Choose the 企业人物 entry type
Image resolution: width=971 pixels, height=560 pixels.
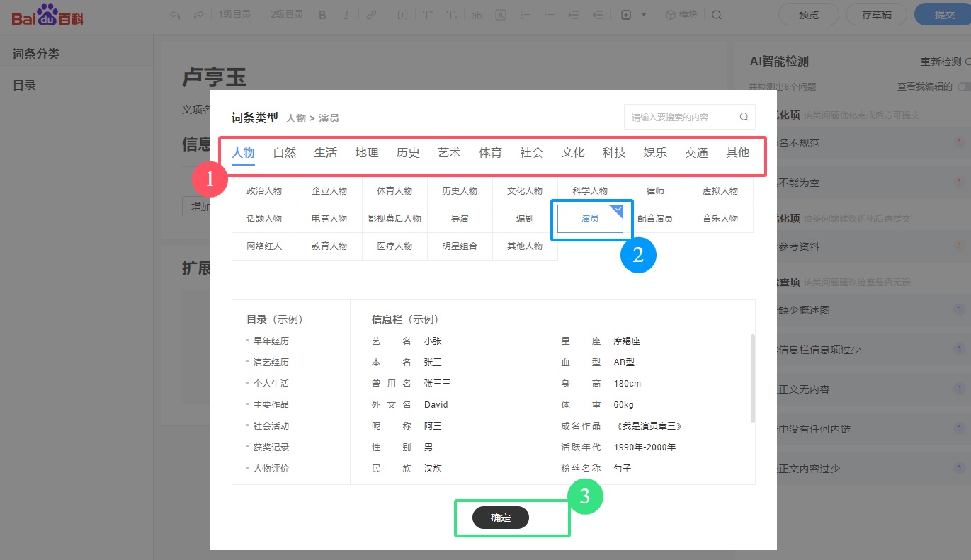point(329,191)
